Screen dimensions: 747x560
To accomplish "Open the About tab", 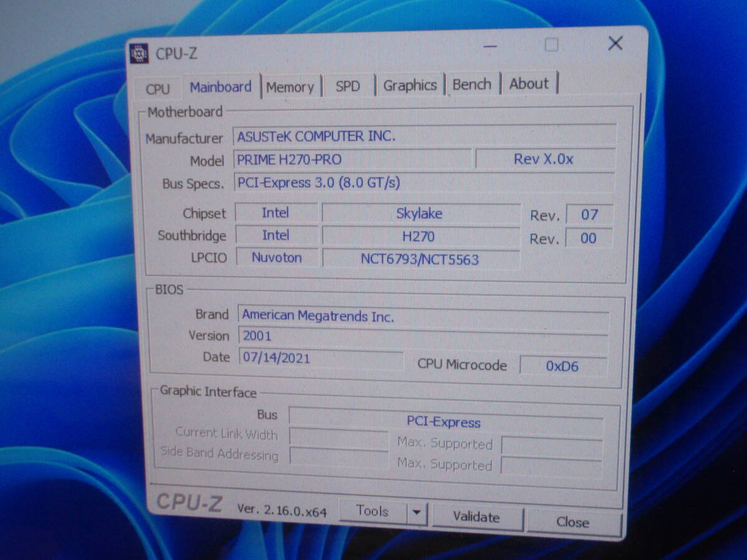I will tap(529, 83).
